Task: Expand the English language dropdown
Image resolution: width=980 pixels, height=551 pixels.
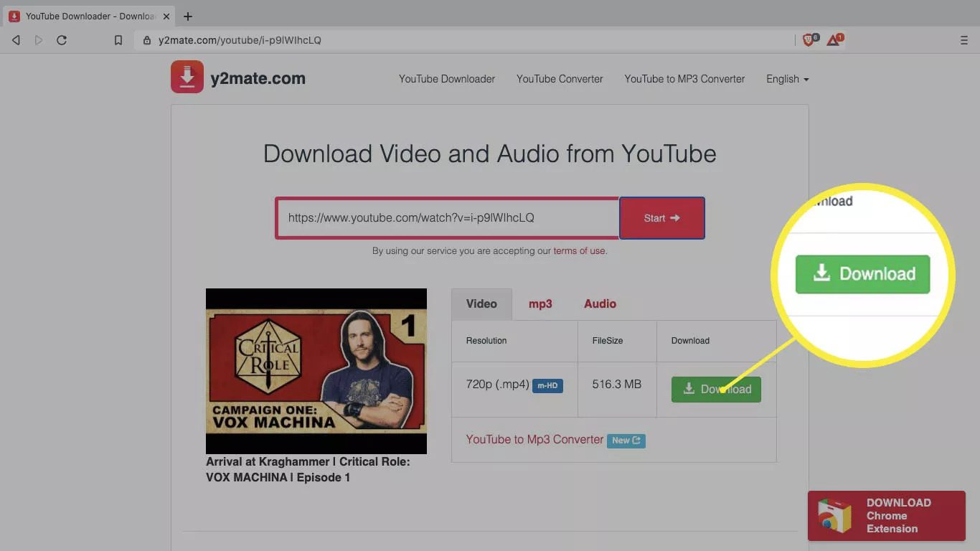Action: (787, 79)
